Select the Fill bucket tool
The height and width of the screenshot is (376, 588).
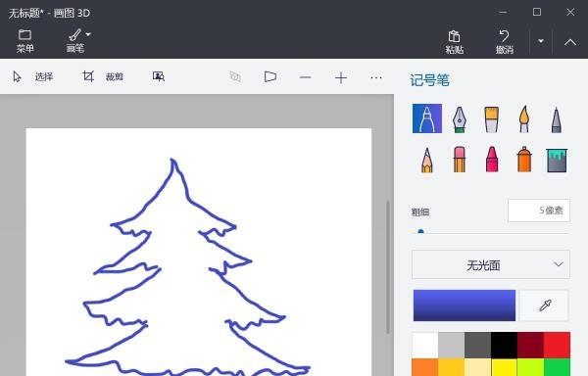(x=557, y=161)
